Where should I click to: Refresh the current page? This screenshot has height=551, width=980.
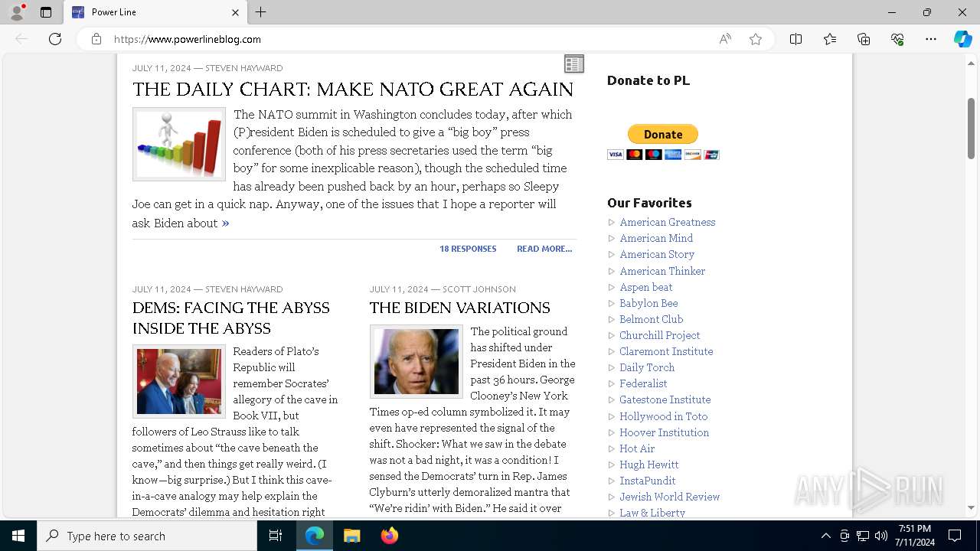[x=55, y=39]
